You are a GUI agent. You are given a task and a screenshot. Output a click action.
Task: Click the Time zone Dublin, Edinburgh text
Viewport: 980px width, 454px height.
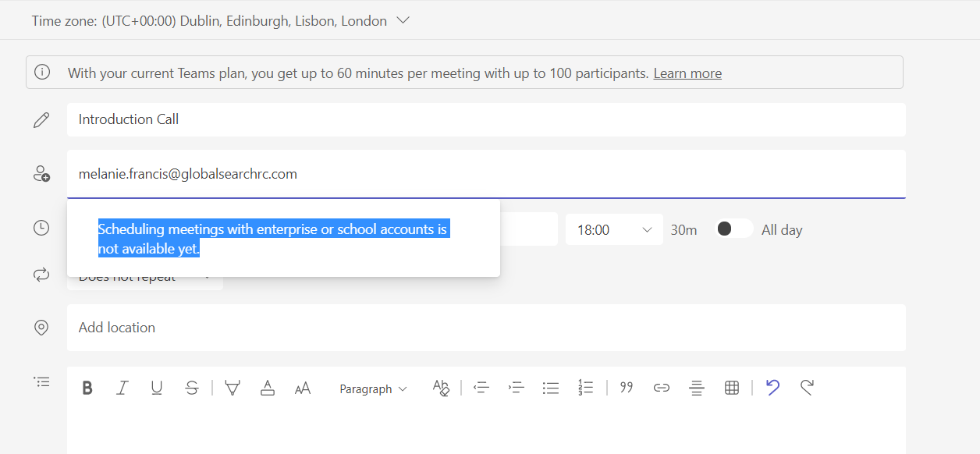point(209,21)
